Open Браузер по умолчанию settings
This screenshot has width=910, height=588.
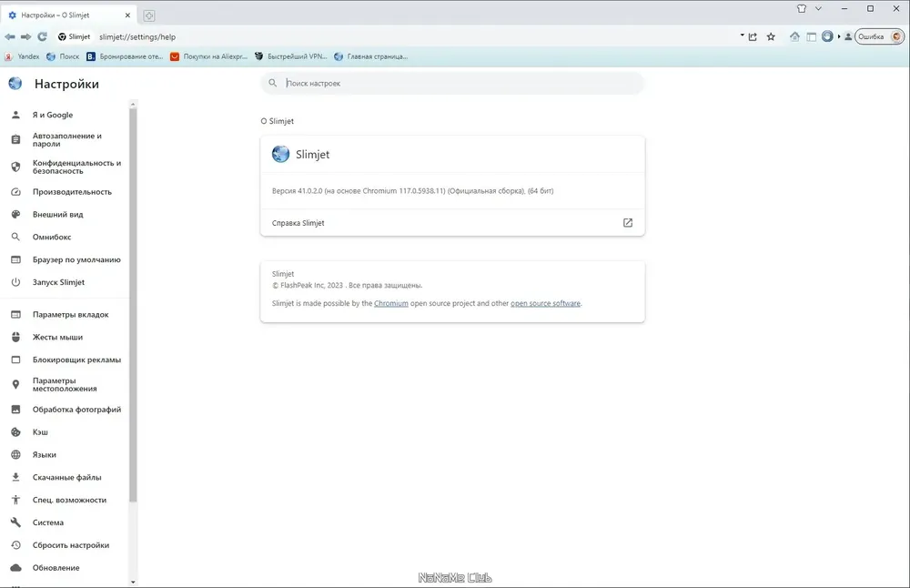point(65,259)
